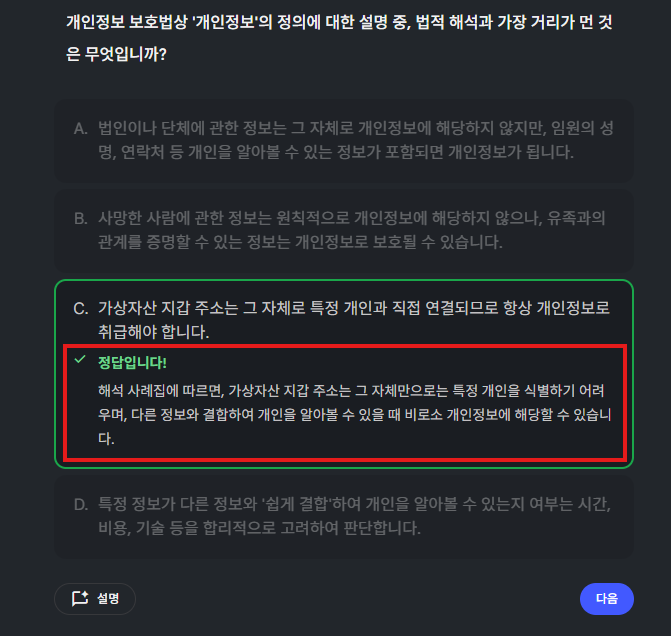Click the sparkle chat icon beside 설명

tap(80, 598)
